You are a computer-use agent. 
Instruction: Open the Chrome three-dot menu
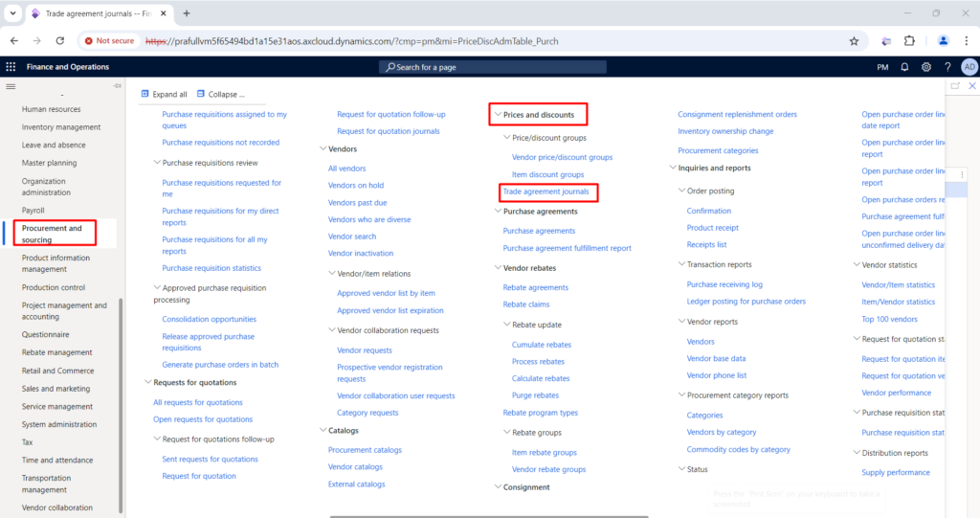coord(967,40)
